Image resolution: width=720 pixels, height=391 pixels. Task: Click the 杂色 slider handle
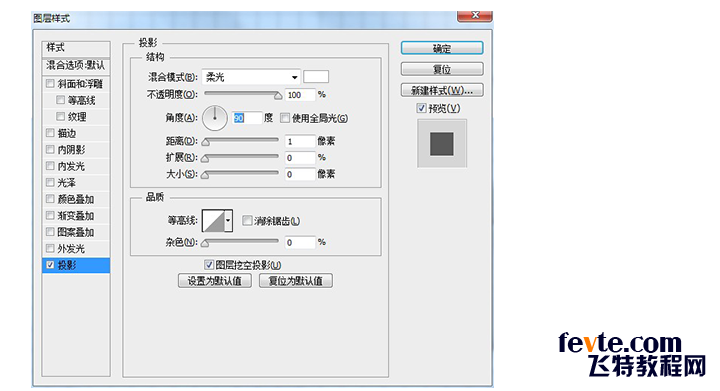pyautogui.click(x=205, y=243)
